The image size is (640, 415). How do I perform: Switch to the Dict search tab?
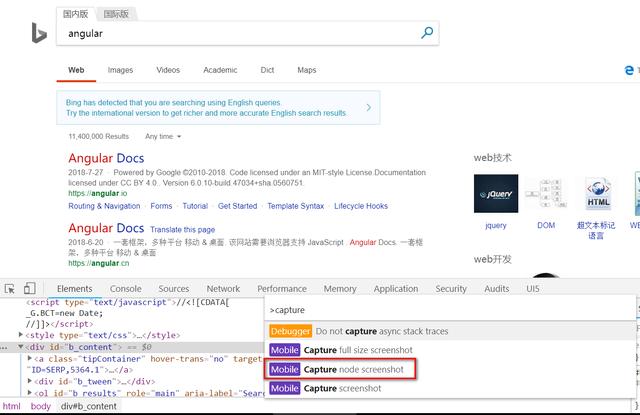(x=267, y=70)
